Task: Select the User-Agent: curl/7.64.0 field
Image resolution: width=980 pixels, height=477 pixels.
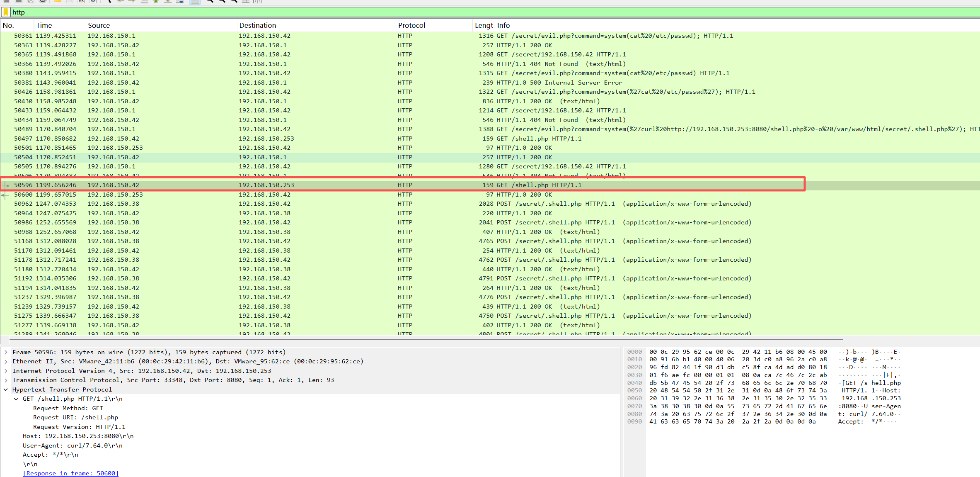Action: pos(73,445)
